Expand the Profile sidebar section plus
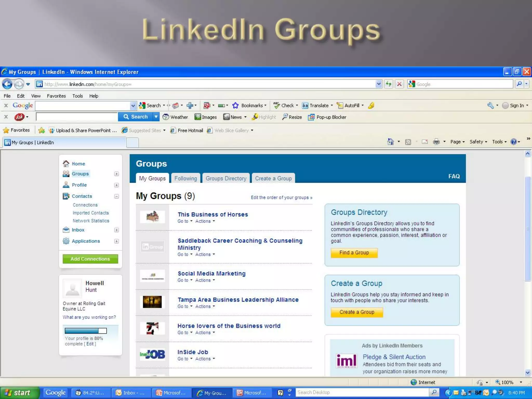532x399 pixels. click(116, 185)
